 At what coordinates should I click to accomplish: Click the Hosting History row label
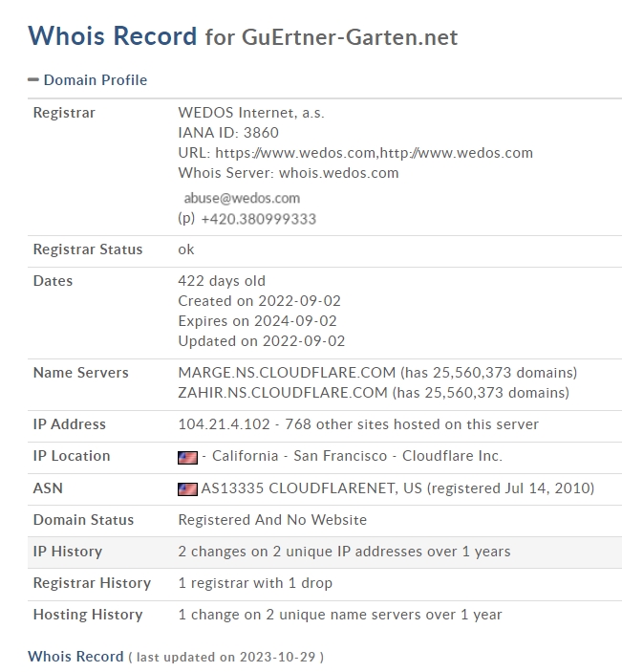[88, 615]
